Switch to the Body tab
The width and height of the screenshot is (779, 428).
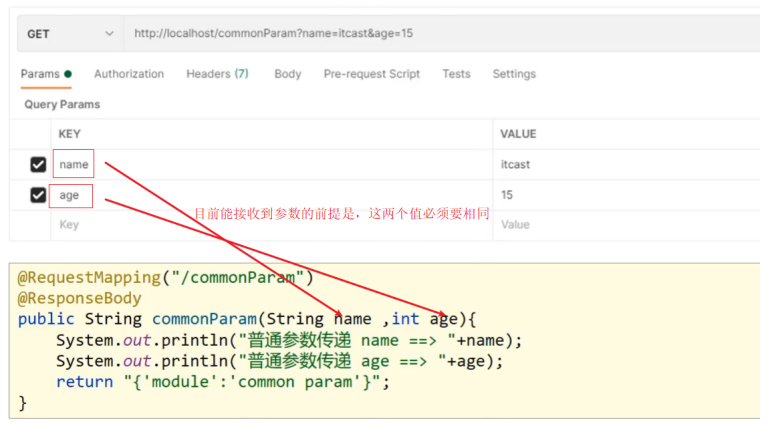288,74
